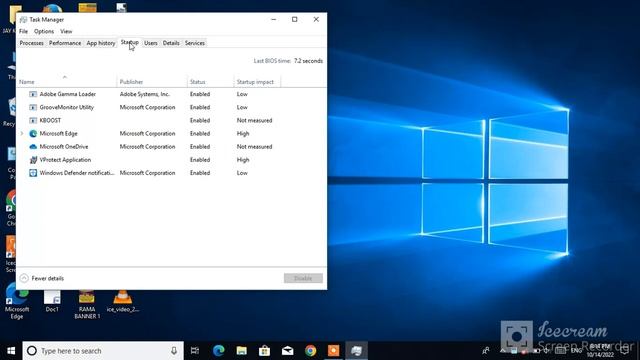This screenshot has height=360, width=640.
Task: Open the Doc1 desktop shortcut
Action: click(52, 301)
